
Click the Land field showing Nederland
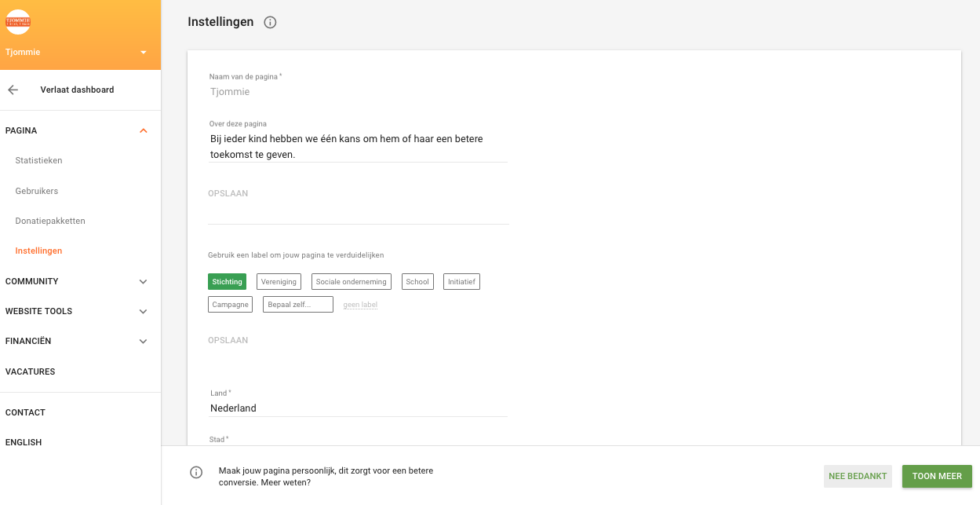point(358,408)
